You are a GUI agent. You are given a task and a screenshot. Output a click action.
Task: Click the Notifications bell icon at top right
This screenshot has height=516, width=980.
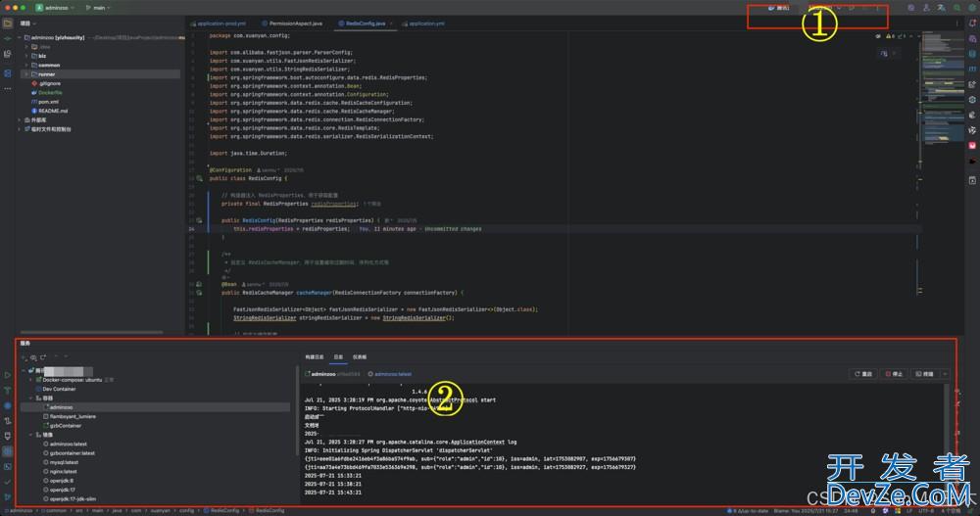click(972, 23)
